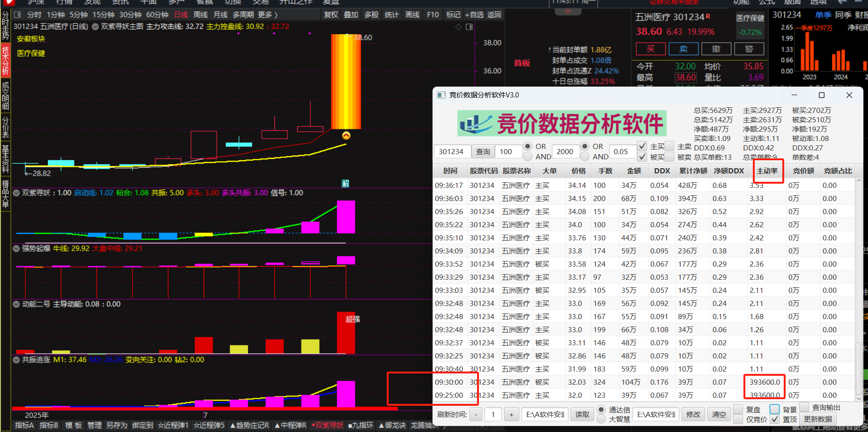Viewport: 868px width, 432px height.
Task: Expand the 双紫寻妖主图 indicator dropdown
Action: pyautogui.click(x=96, y=27)
